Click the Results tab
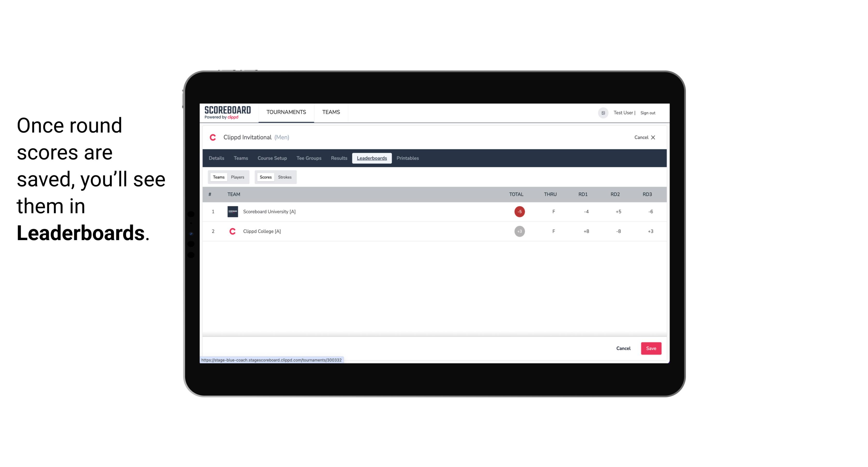This screenshot has height=467, width=868. point(339,158)
